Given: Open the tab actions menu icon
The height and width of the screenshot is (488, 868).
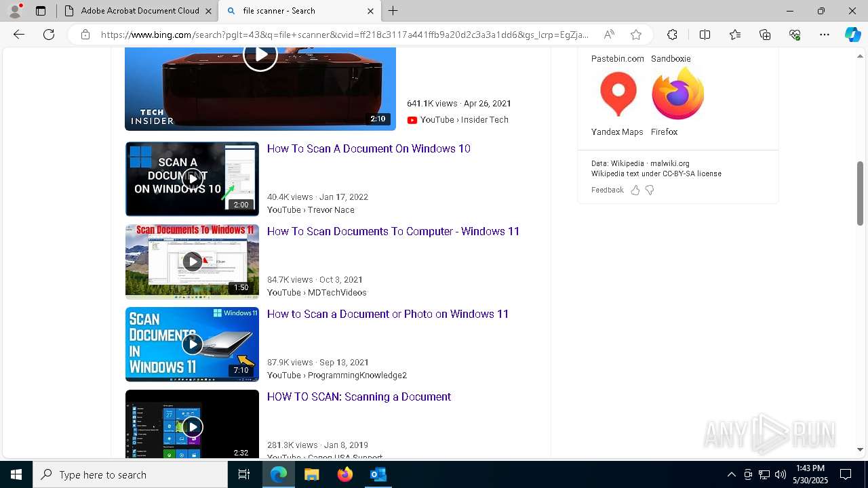Looking at the screenshot, I should click(x=41, y=11).
